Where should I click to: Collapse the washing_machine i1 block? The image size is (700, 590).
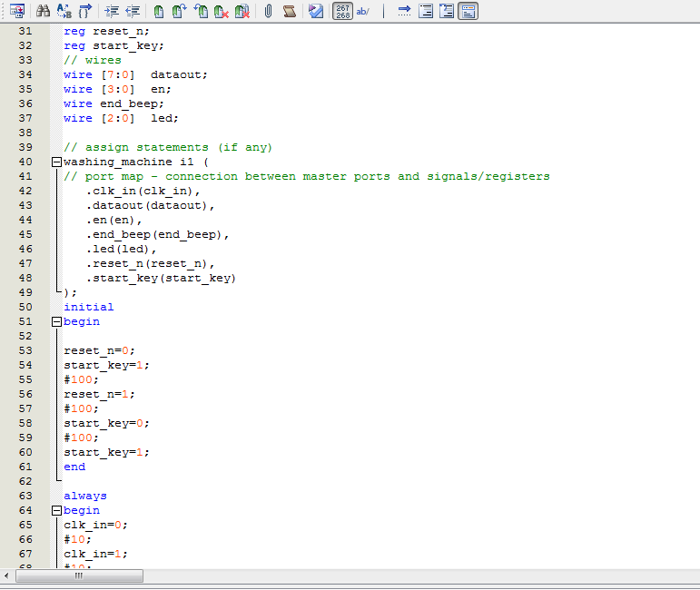[x=56, y=162]
